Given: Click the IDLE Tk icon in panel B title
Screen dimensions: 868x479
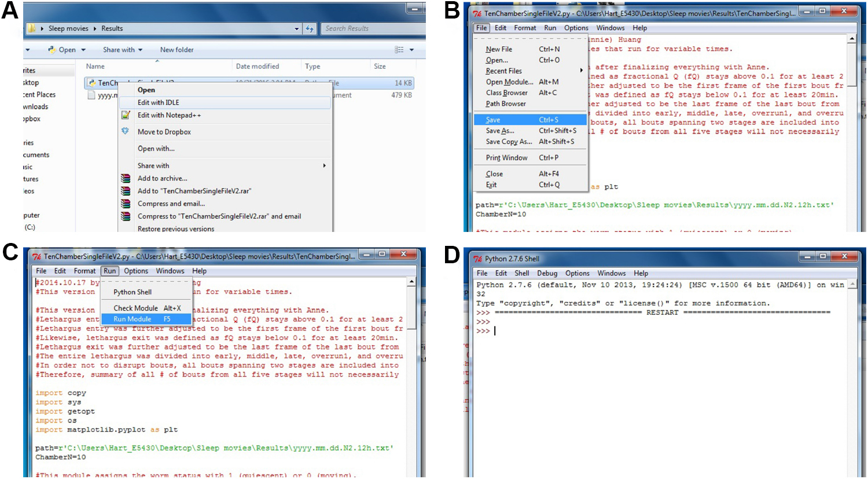Looking at the screenshot, I should click(x=477, y=13).
